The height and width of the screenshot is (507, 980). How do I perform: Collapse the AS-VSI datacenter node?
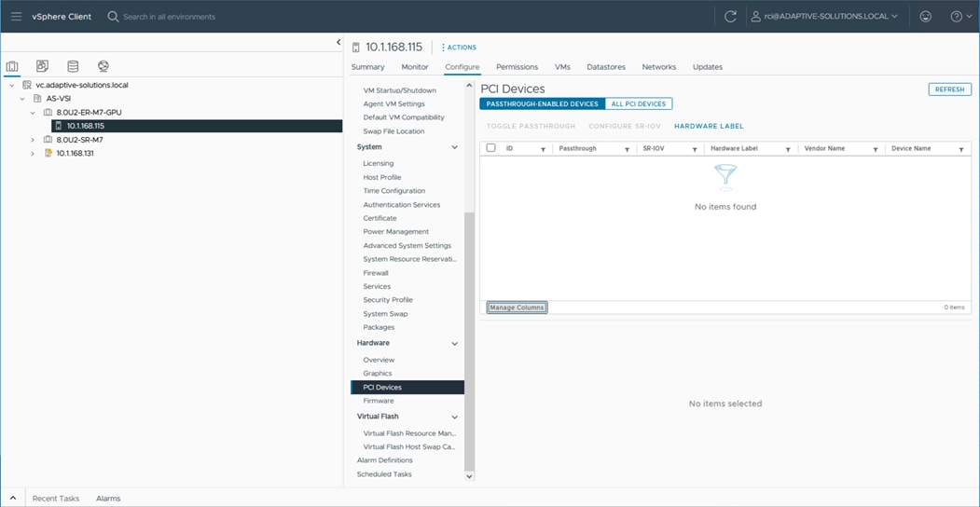click(x=21, y=99)
